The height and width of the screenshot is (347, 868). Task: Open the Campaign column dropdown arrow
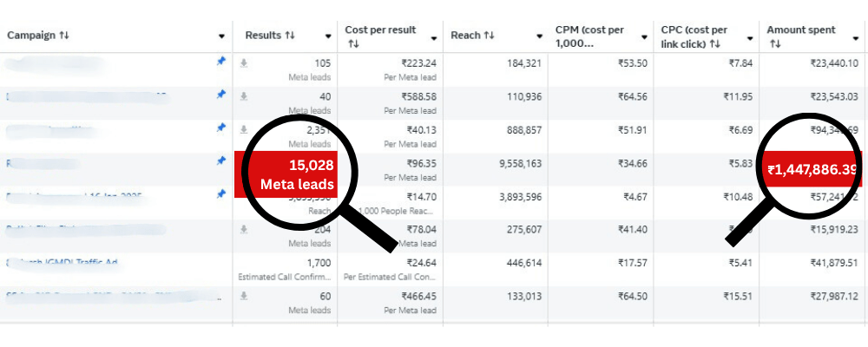[x=222, y=36]
